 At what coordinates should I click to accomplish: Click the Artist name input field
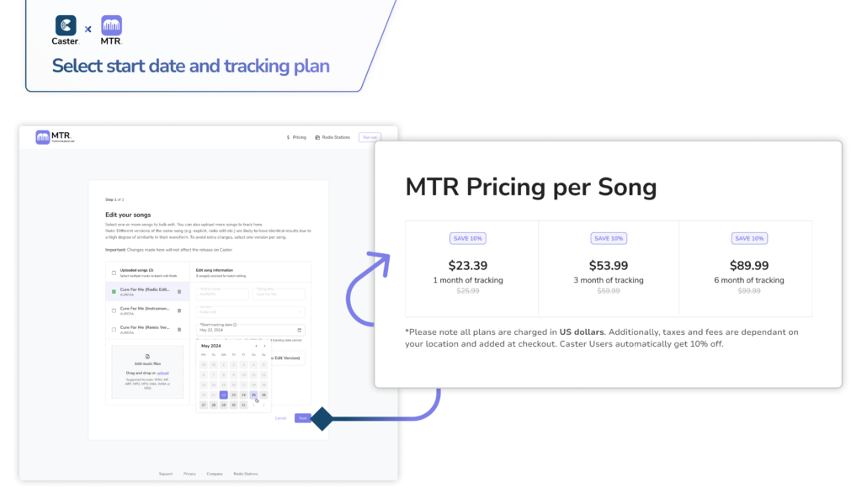pos(222,294)
